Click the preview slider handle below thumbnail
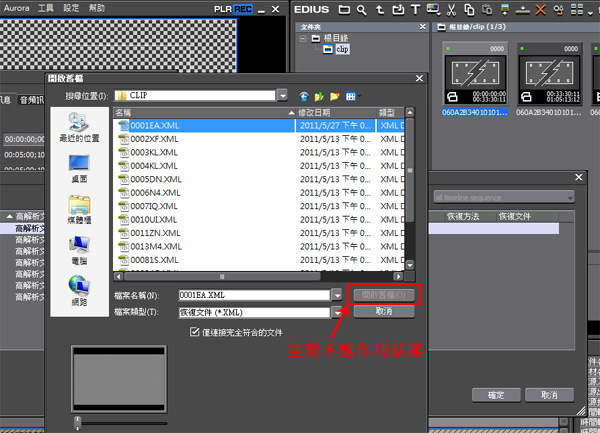The height and width of the screenshot is (433, 600). pos(78,423)
